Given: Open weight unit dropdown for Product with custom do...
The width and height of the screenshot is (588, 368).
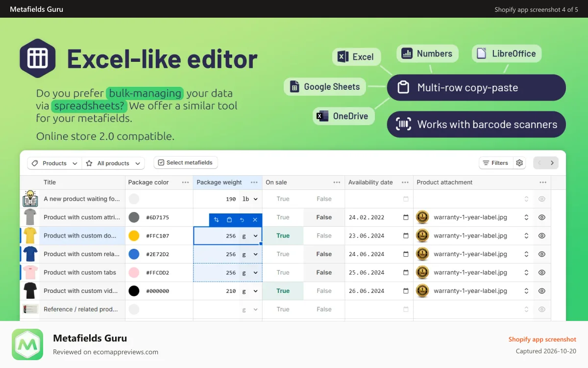Looking at the screenshot, I should tap(250, 236).
